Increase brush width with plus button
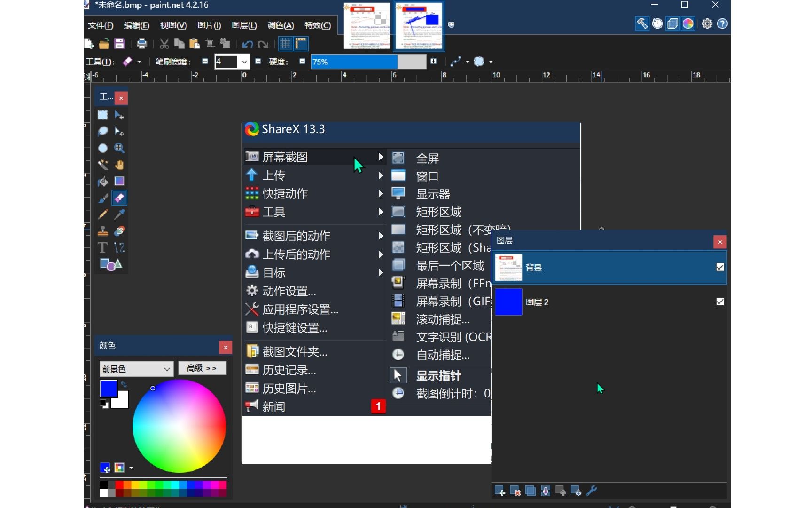 [258, 61]
